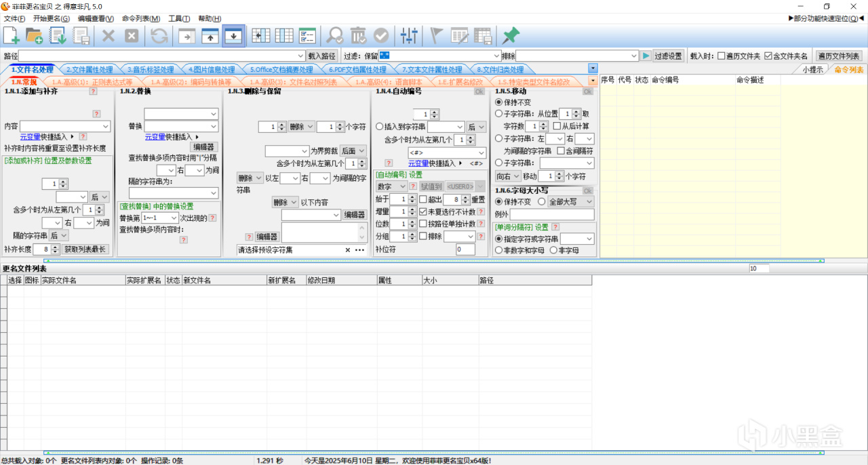Click the boxed X clear-all toolbar icon
The height and width of the screenshot is (465, 868).
[x=132, y=35]
